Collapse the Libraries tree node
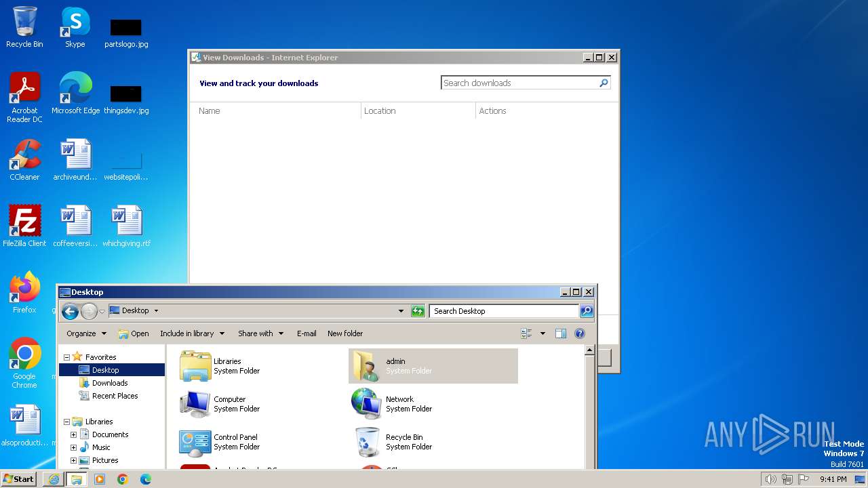This screenshot has height=488, width=868. click(67, 422)
